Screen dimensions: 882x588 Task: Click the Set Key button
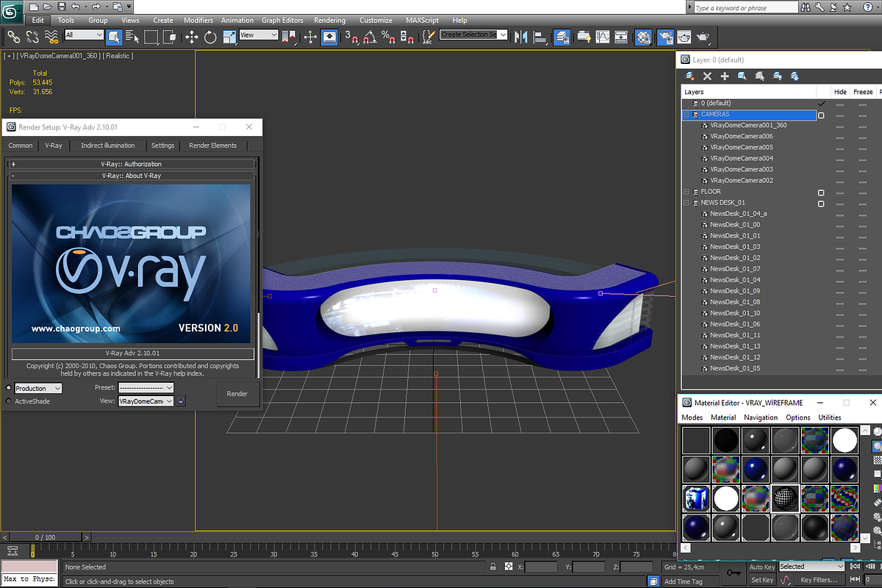point(762,580)
